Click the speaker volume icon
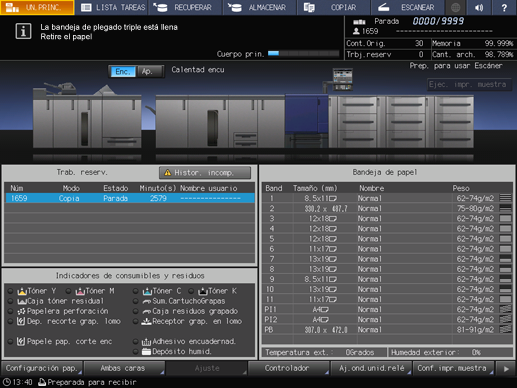 (x=479, y=7)
